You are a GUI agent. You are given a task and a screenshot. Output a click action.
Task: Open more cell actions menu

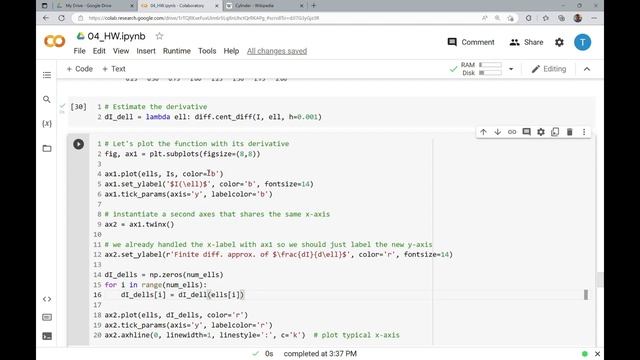(x=584, y=132)
